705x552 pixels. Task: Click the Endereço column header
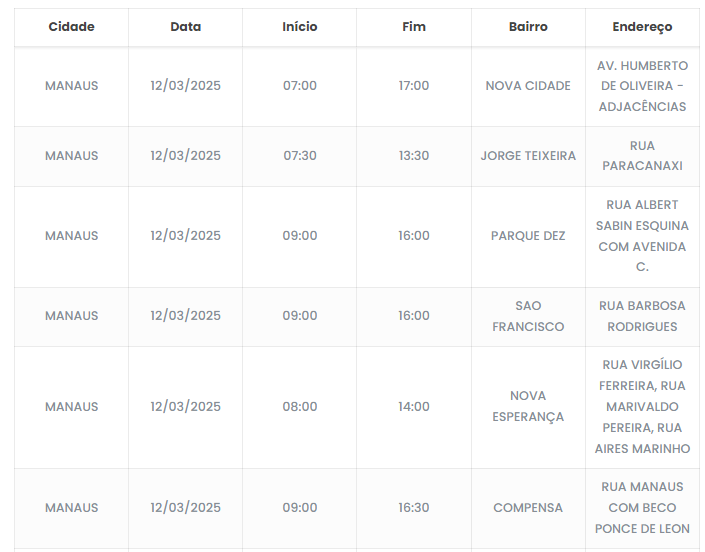coord(642,27)
